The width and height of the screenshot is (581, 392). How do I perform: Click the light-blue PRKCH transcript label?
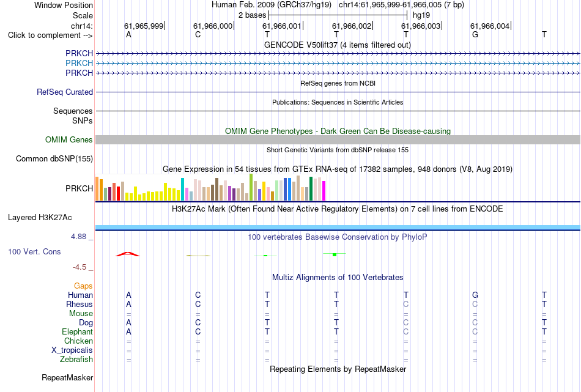tap(79, 64)
